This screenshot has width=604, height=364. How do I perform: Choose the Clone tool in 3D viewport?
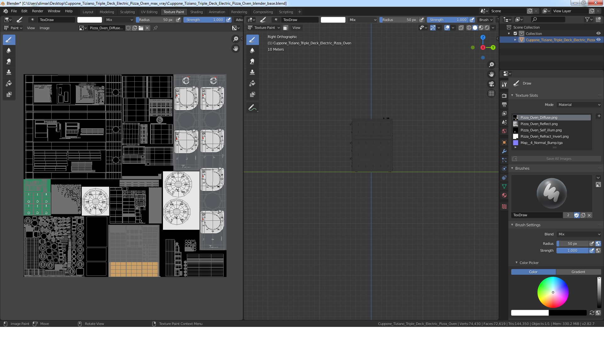[x=252, y=72]
